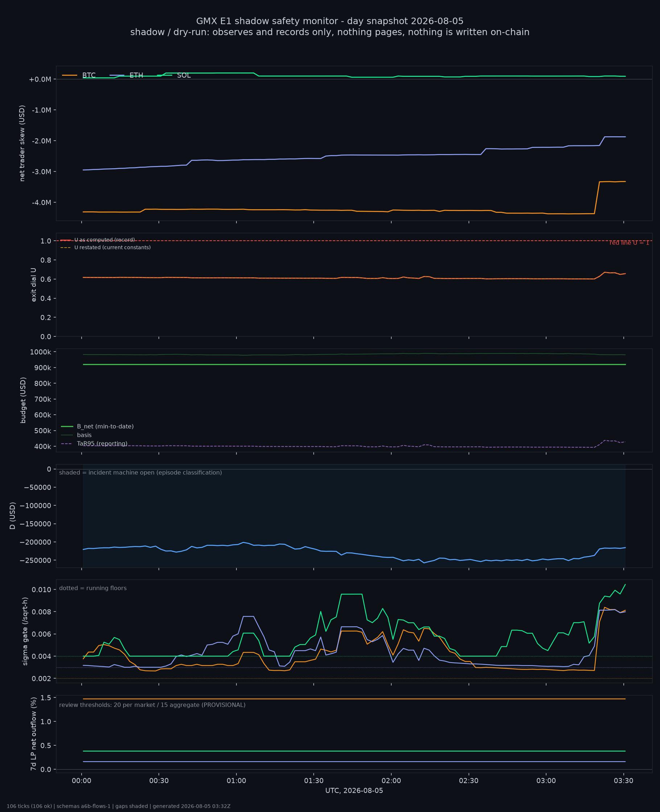The width and height of the screenshot is (660, 812).
Task: Click the '-2.0M' skew axis tick
Action: click(x=41, y=141)
